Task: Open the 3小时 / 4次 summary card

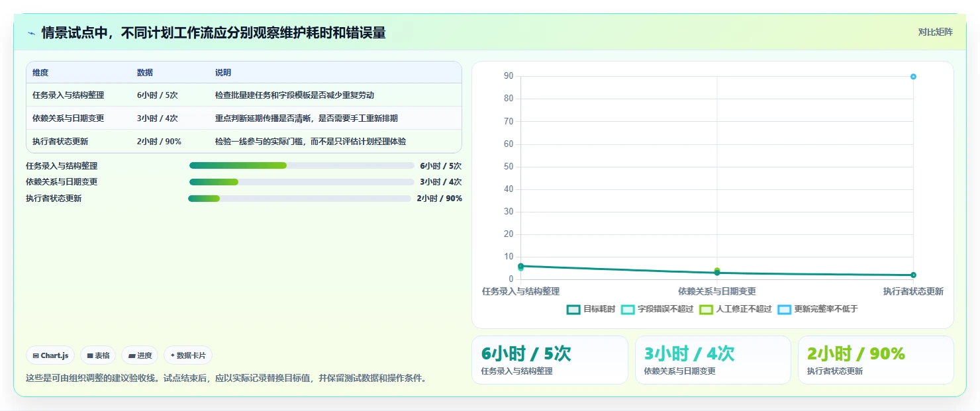Action: (x=713, y=360)
